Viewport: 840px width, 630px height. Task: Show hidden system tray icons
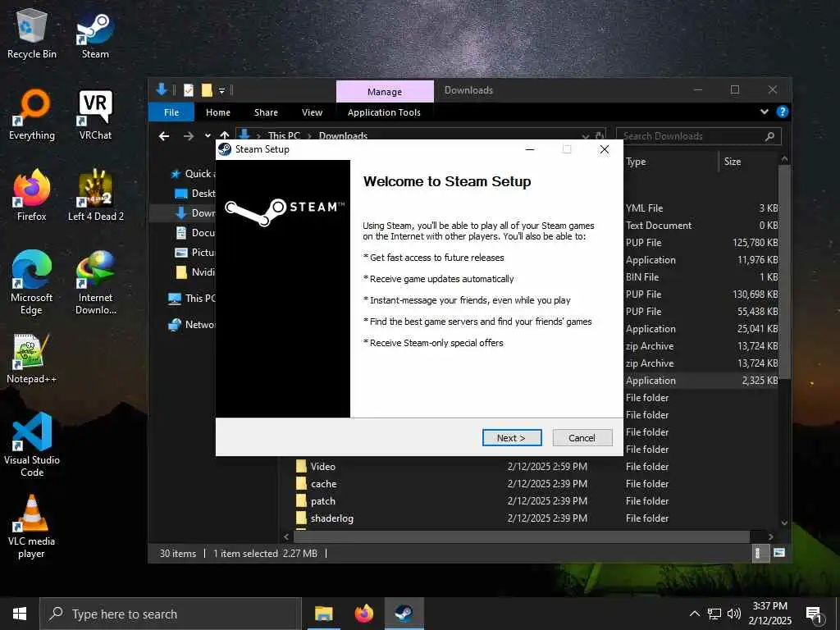pyautogui.click(x=694, y=614)
